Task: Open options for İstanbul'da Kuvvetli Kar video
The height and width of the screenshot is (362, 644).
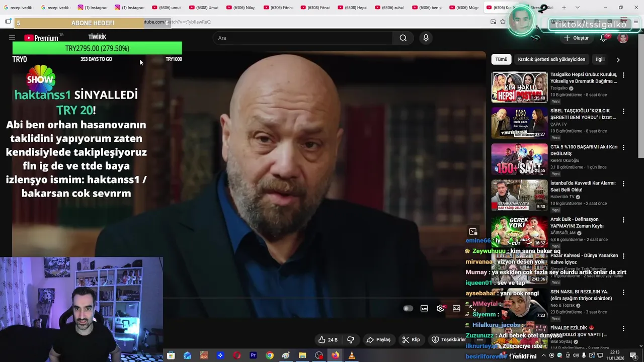Action: point(623,184)
